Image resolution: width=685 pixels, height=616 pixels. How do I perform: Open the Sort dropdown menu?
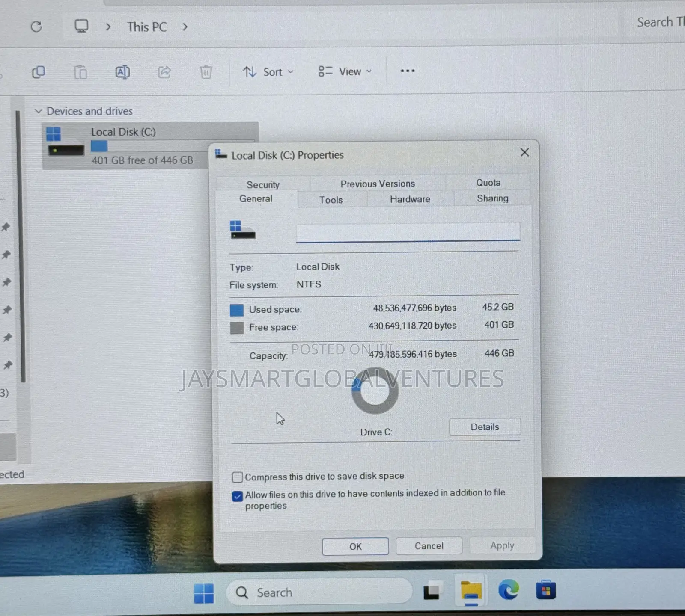pyautogui.click(x=268, y=72)
